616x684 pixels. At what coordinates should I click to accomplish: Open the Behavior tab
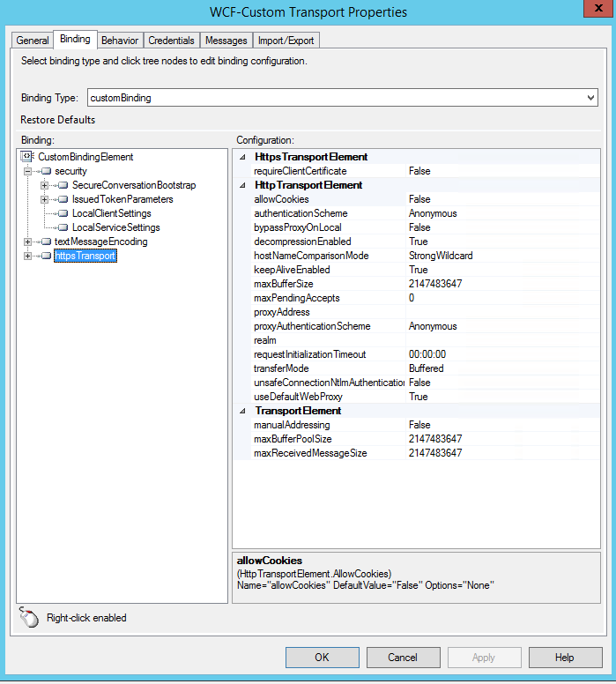pyautogui.click(x=120, y=41)
